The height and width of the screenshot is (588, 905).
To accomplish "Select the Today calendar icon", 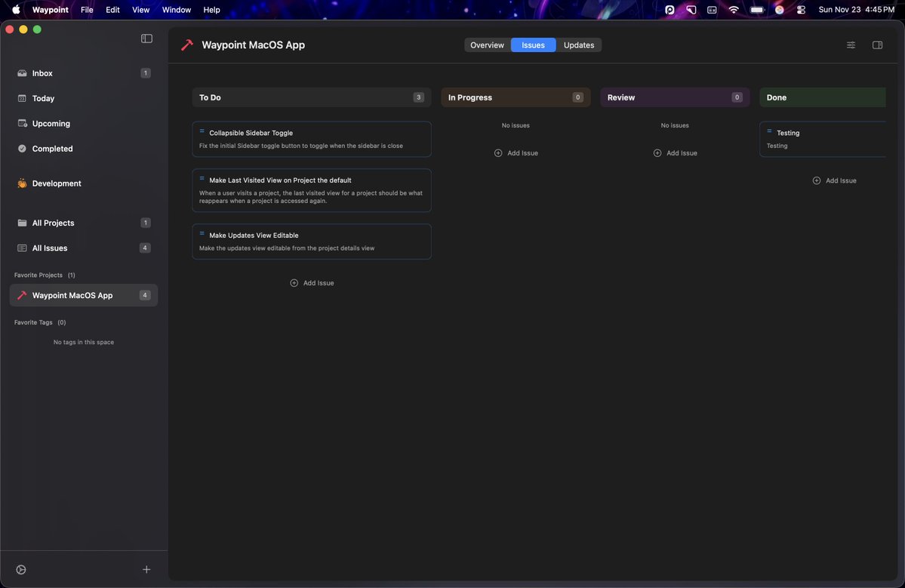I will point(22,98).
